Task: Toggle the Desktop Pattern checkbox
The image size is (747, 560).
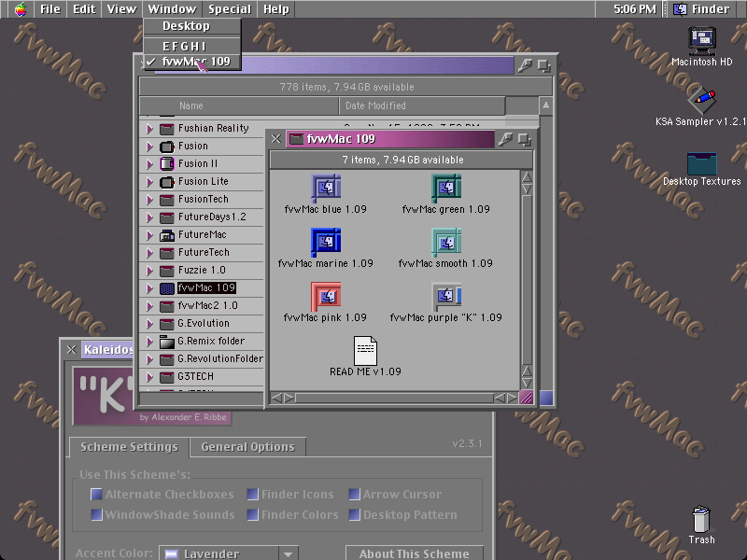Action: point(354,515)
